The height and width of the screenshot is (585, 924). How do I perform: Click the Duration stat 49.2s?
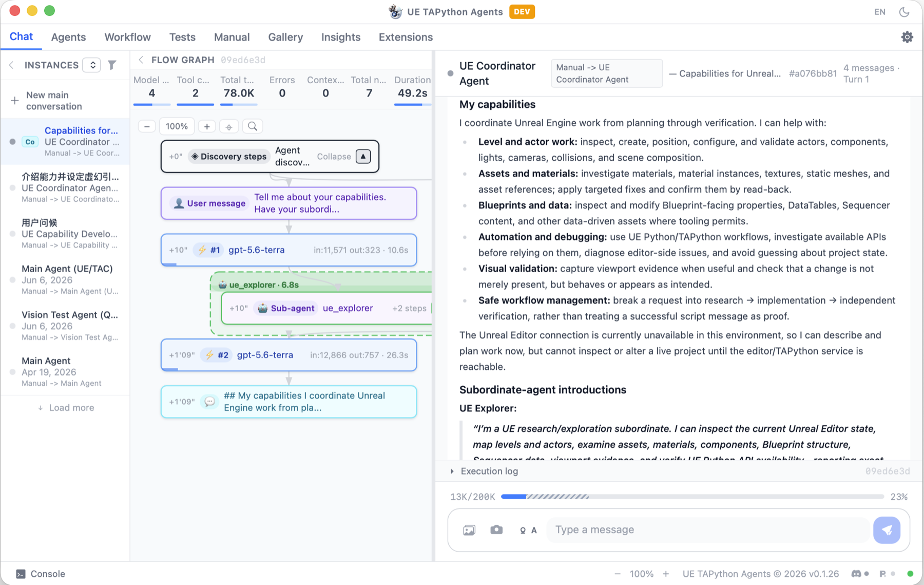(x=412, y=89)
